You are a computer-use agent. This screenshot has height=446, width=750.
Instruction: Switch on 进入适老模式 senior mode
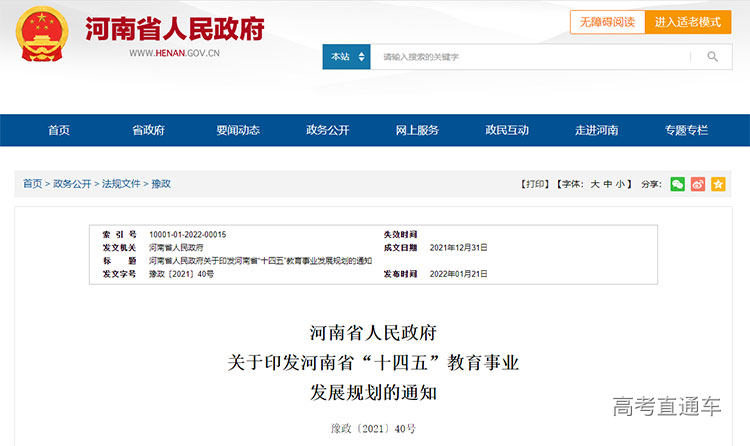688,22
